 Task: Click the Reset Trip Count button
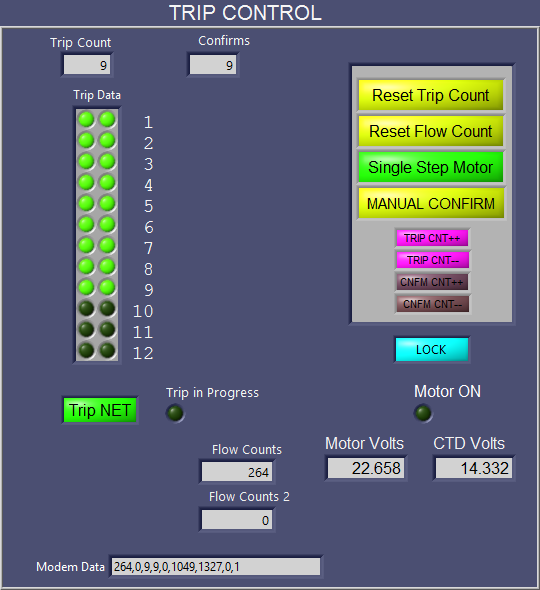[430, 95]
